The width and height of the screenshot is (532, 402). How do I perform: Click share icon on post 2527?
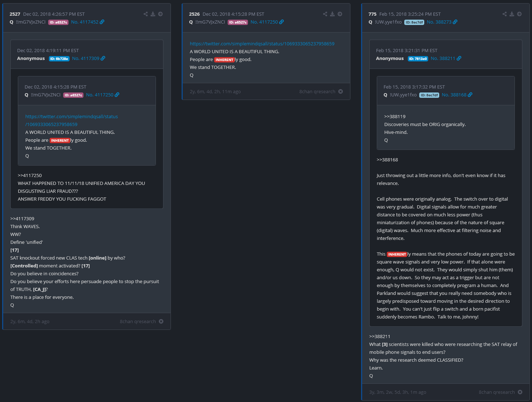click(146, 14)
